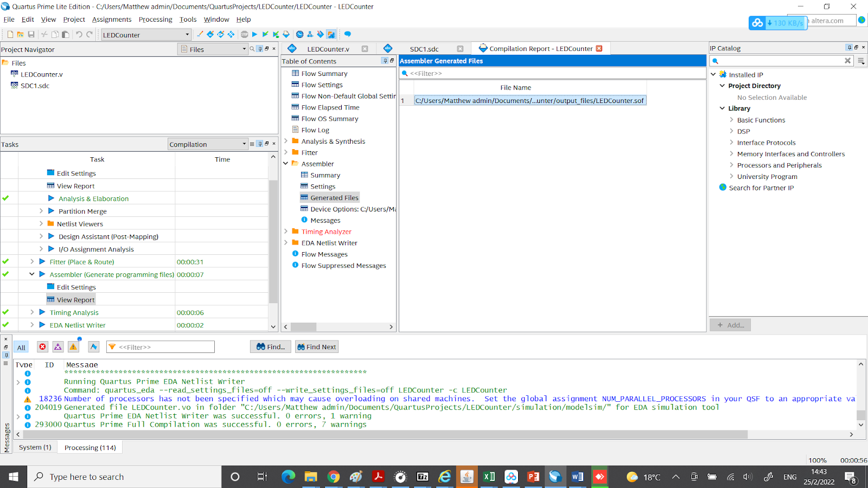Pin the IP Catalog panel
868x488 pixels.
coord(849,47)
